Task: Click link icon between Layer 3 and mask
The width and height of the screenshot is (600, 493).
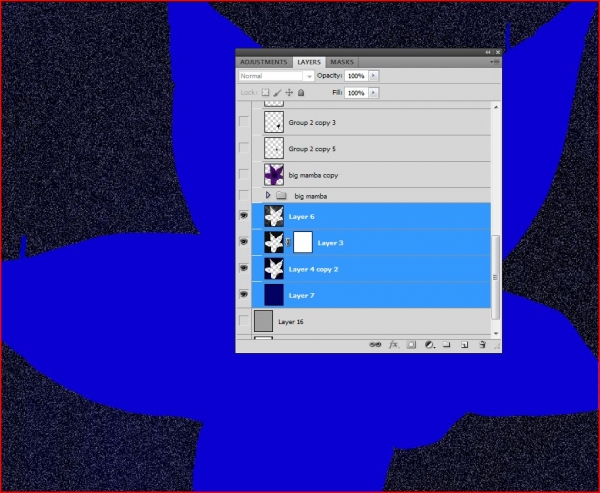Action: pos(288,242)
